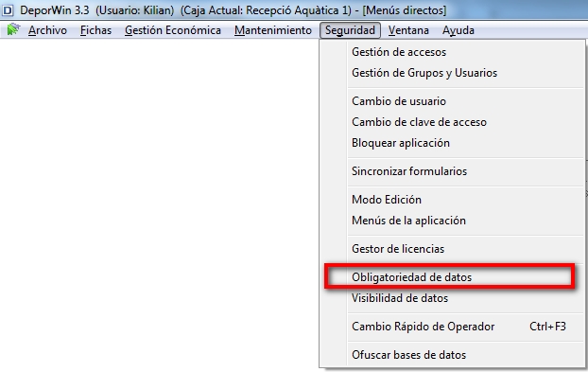Open the Archivo menu
588x372 pixels.
tap(47, 30)
